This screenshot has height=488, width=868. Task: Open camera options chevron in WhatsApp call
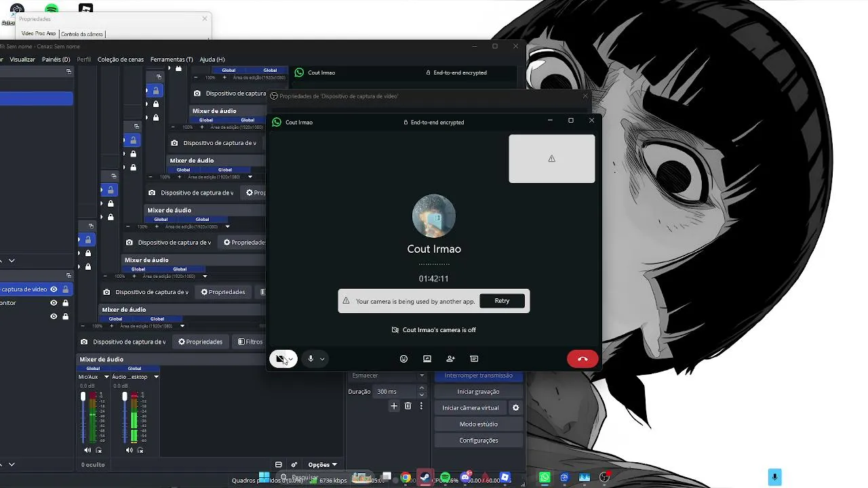291,359
